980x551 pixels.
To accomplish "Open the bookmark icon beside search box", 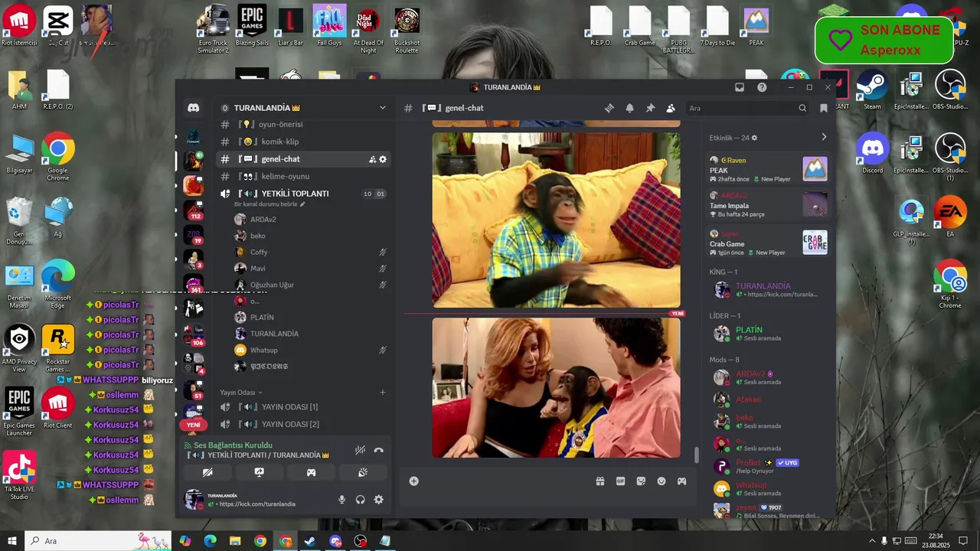I will [x=824, y=108].
